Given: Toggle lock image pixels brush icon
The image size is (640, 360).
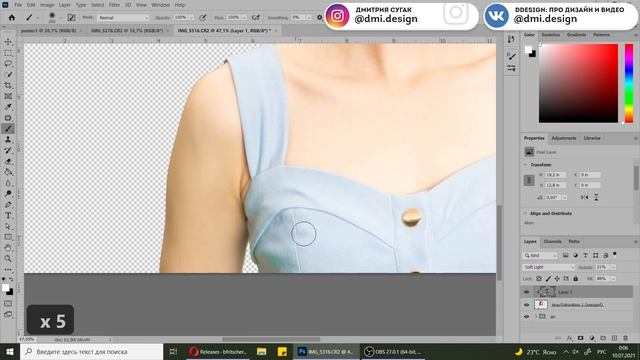Looking at the screenshot, I should point(548,279).
